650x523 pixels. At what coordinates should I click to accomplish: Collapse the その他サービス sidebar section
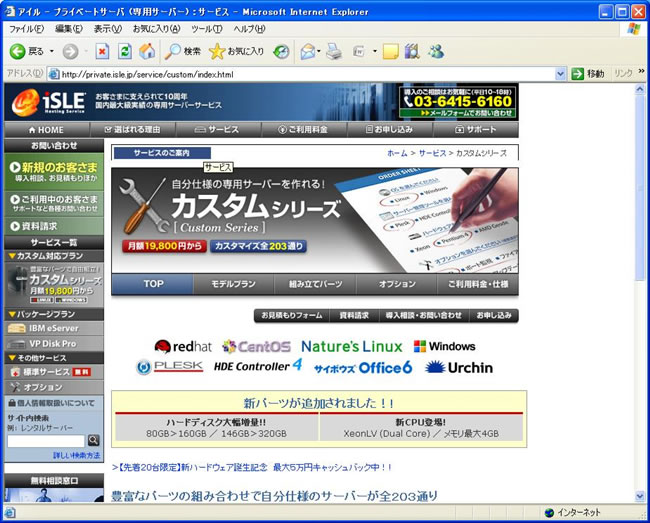(54, 358)
